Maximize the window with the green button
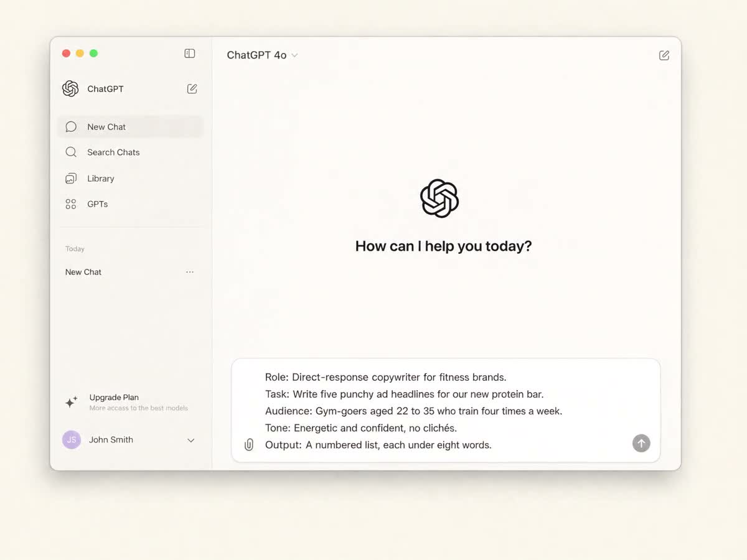The image size is (747, 560). [x=93, y=54]
